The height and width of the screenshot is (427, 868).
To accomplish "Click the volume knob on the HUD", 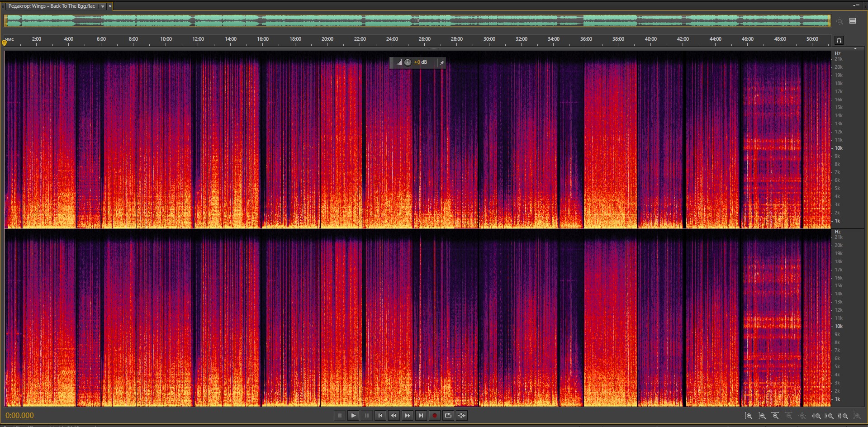I will [x=408, y=62].
